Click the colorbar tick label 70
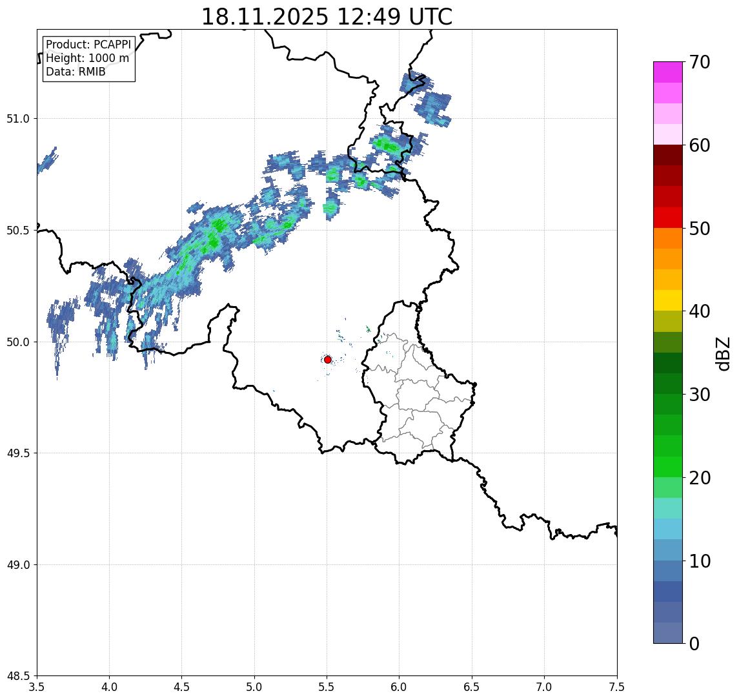This screenshot has height=700, width=739. coord(700,62)
